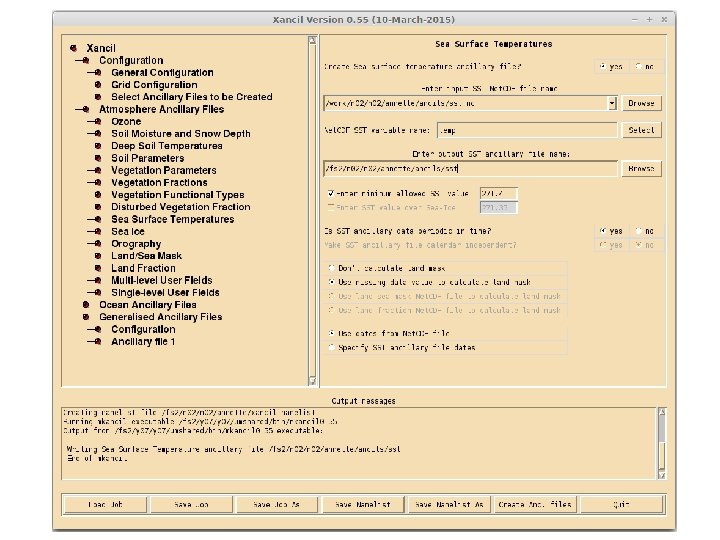Click the Save Namelist As button
The width and height of the screenshot is (720, 540).
pyautogui.click(x=449, y=505)
